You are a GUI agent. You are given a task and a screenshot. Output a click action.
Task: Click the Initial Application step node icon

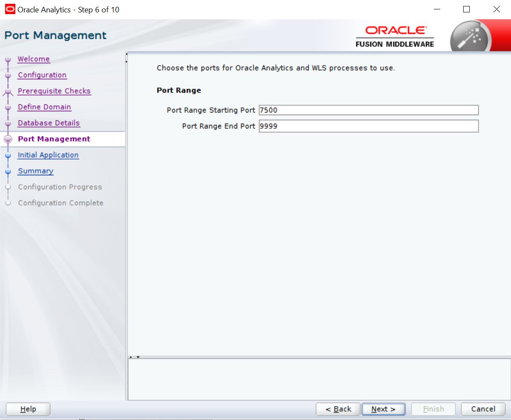(x=8, y=156)
